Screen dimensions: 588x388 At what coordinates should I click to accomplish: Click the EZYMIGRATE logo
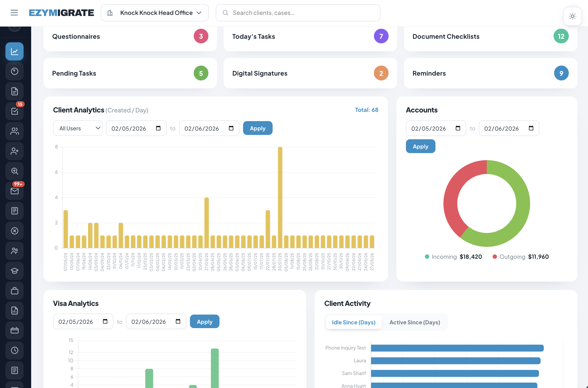pyautogui.click(x=62, y=13)
